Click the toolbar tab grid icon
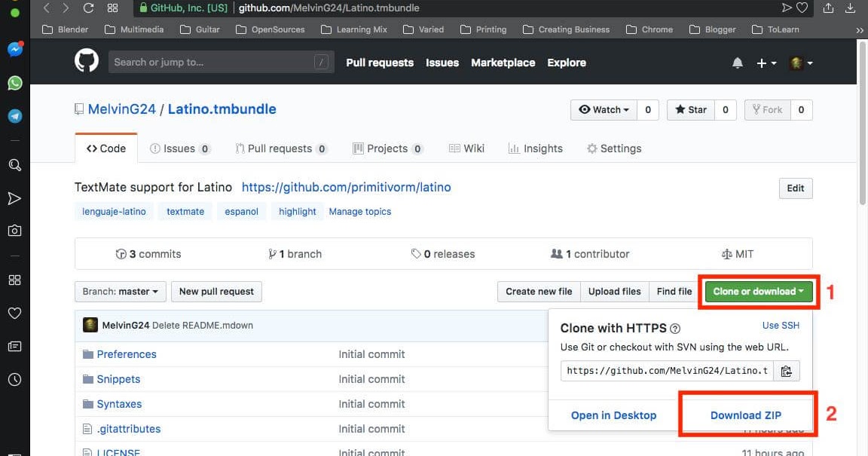 pos(113,8)
